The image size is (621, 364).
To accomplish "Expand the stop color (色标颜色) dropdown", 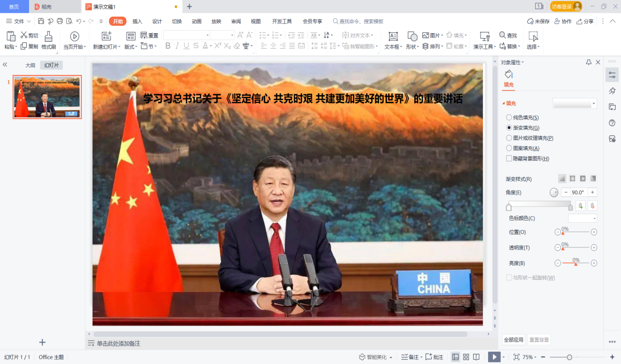I will (x=582, y=218).
